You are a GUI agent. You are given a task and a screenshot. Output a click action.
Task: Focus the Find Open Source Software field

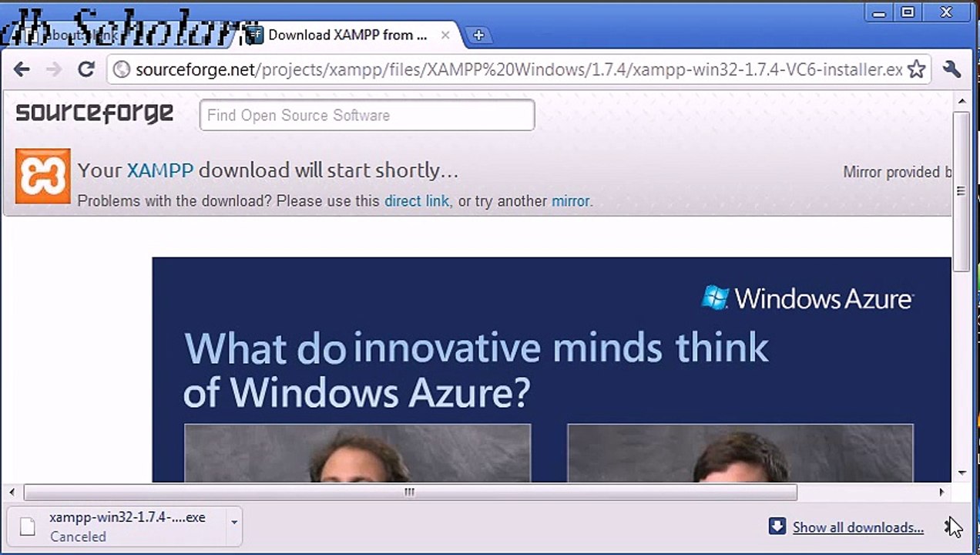(367, 115)
